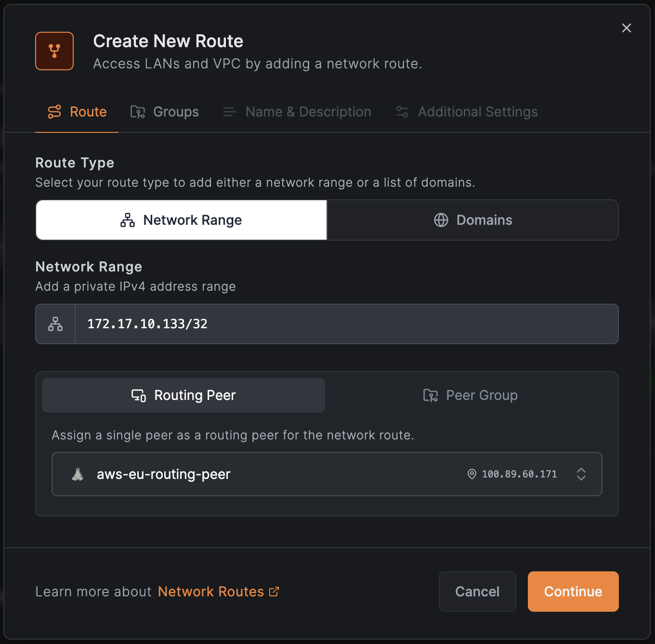The image size is (655, 644).
Task: Open the Network Routes documentation link
Action: 211,592
